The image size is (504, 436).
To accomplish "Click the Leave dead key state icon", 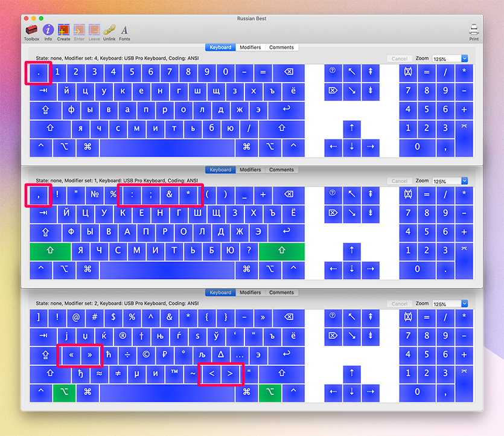I will pos(94,30).
